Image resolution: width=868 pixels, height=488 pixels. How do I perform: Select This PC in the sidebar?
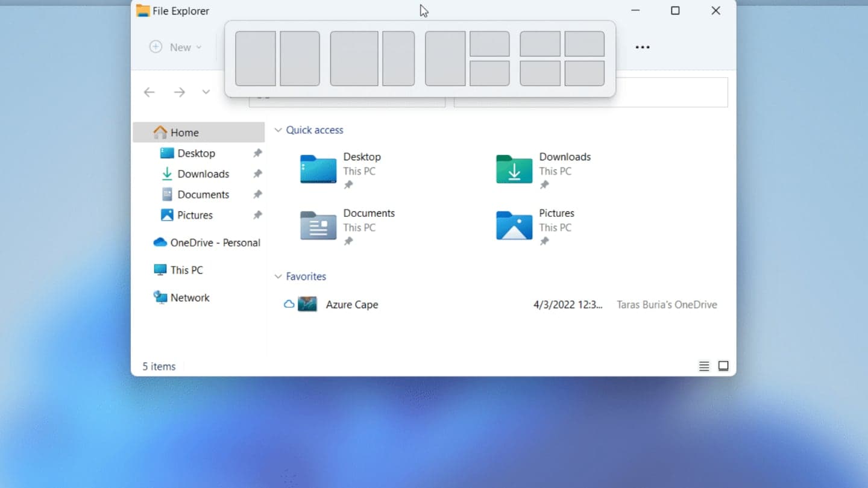pyautogui.click(x=186, y=270)
